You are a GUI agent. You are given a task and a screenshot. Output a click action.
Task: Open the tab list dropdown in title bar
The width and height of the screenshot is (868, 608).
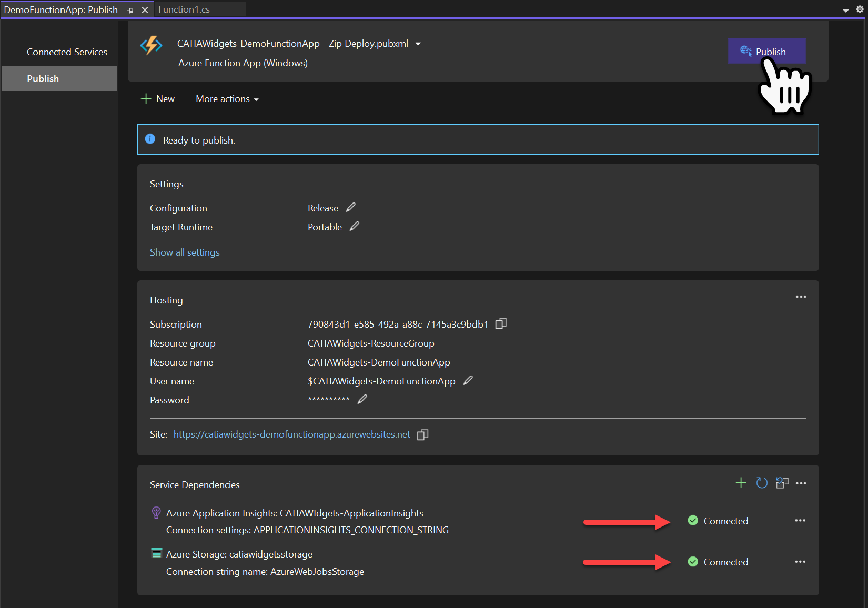[844, 9]
